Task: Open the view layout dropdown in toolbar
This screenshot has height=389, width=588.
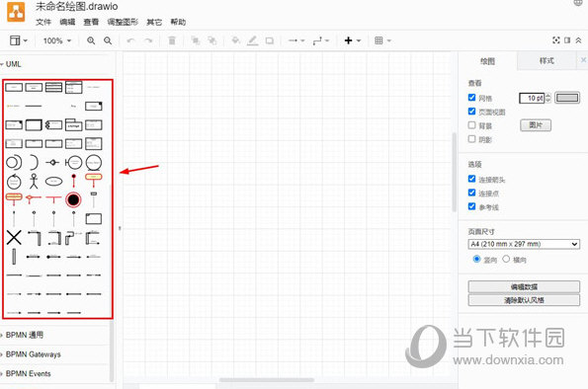Action: click(x=19, y=40)
